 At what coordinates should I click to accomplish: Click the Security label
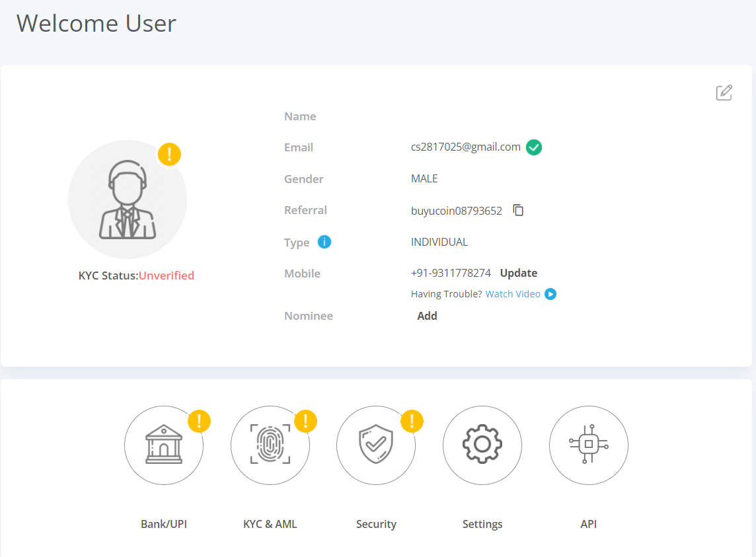click(376, 524)
